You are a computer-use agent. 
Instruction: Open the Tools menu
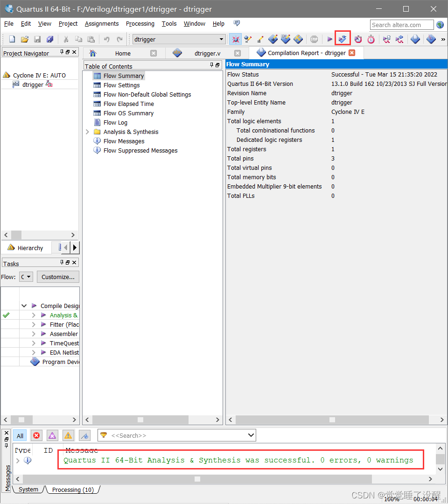[x=169, y=23]
